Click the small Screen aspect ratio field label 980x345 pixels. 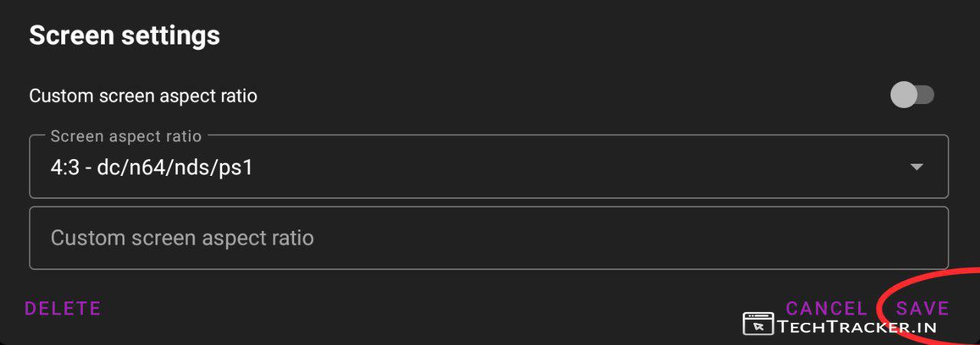tap(126, 136)
